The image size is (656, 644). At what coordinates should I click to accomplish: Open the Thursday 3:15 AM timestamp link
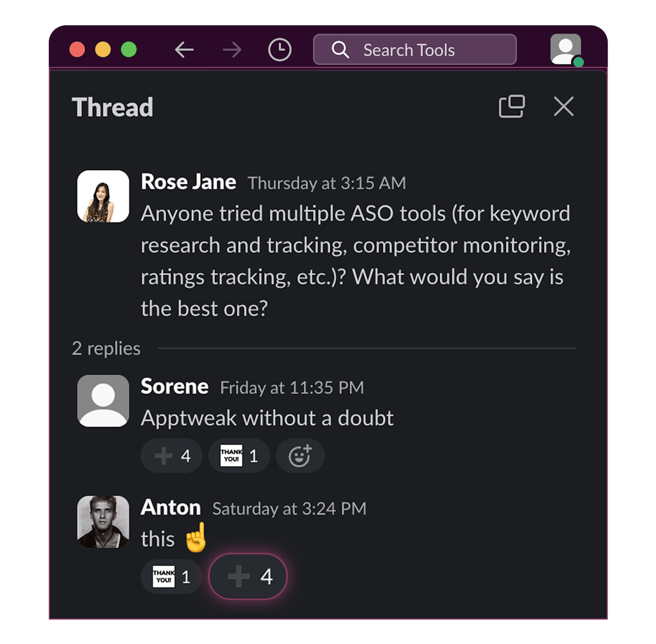click(326, 184)
